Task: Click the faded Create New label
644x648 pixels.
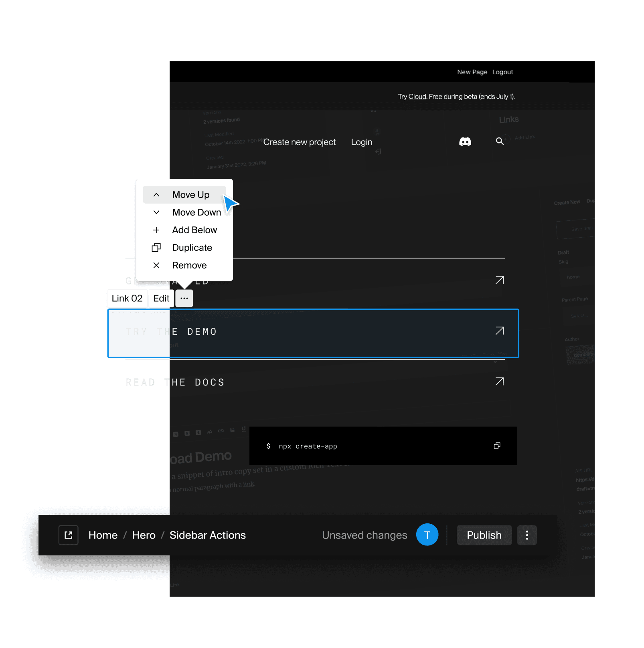Action: pyautogui.click(x=567, y=202)
